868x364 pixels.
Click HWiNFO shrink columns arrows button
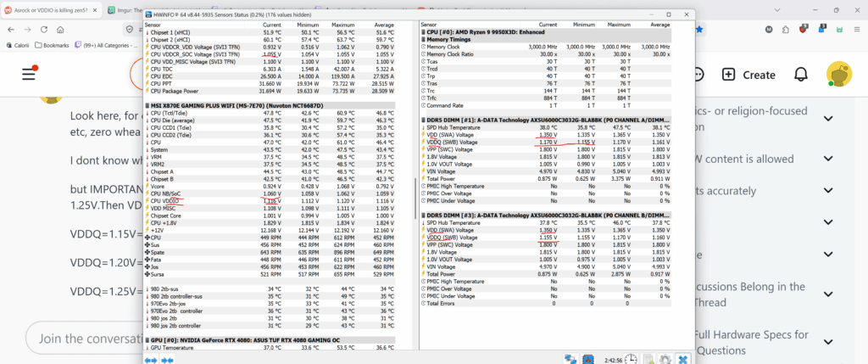coord(167,360)
